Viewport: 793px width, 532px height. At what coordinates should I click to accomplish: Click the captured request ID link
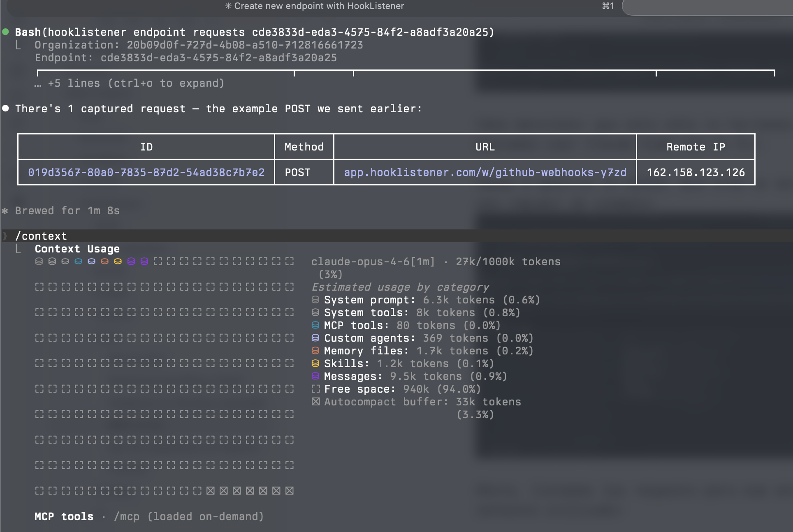coord(146,172)
